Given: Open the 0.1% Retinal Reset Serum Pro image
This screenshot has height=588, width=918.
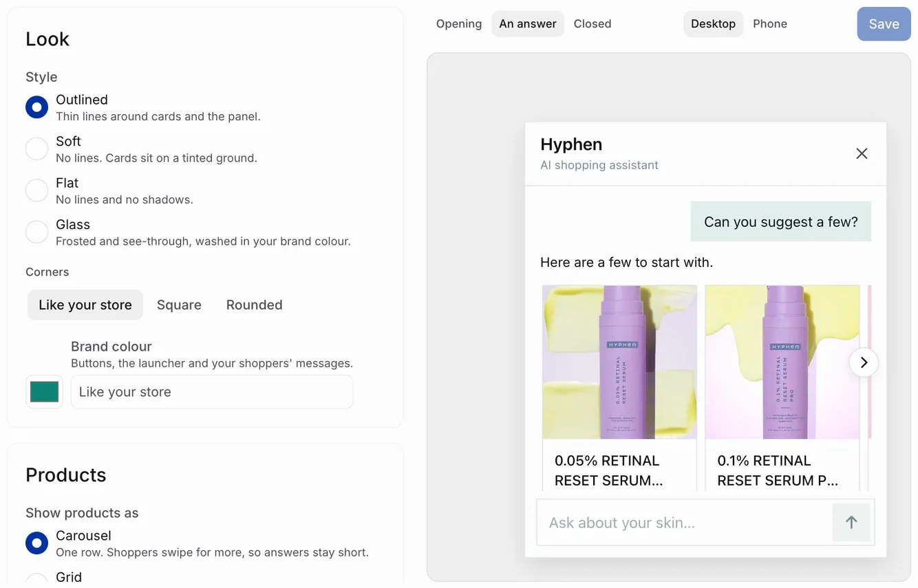Looking at the screenshot, I should (782, 362).
